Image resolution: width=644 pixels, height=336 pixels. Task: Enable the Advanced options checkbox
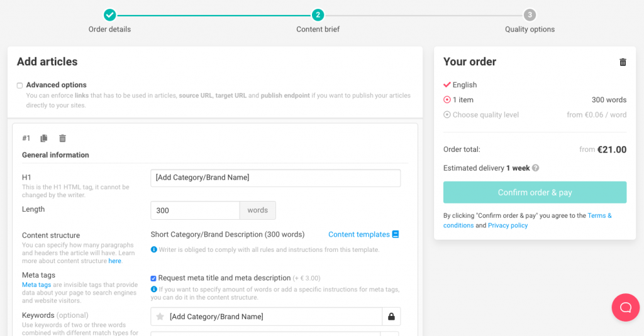[x=19, y=85]
